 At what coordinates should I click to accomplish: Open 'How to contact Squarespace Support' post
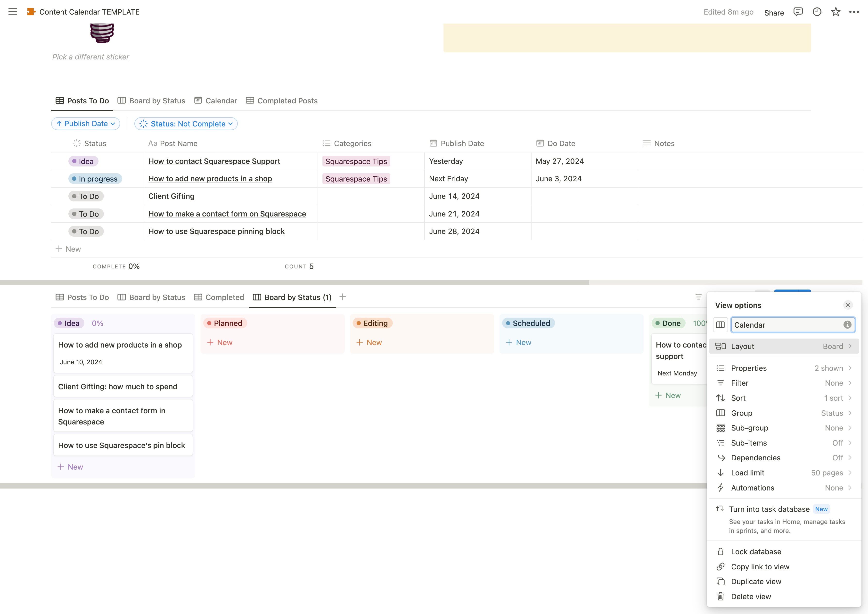coord(214,161)
